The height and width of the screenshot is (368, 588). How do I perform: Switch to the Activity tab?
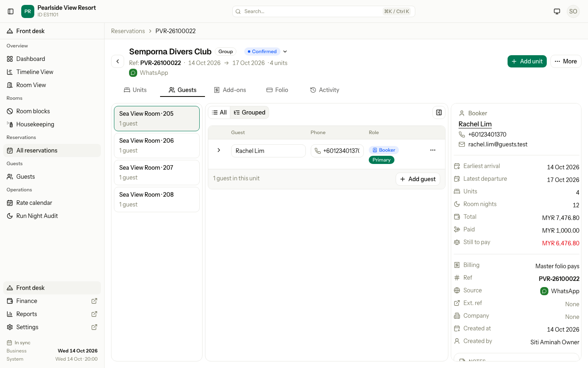325,90
